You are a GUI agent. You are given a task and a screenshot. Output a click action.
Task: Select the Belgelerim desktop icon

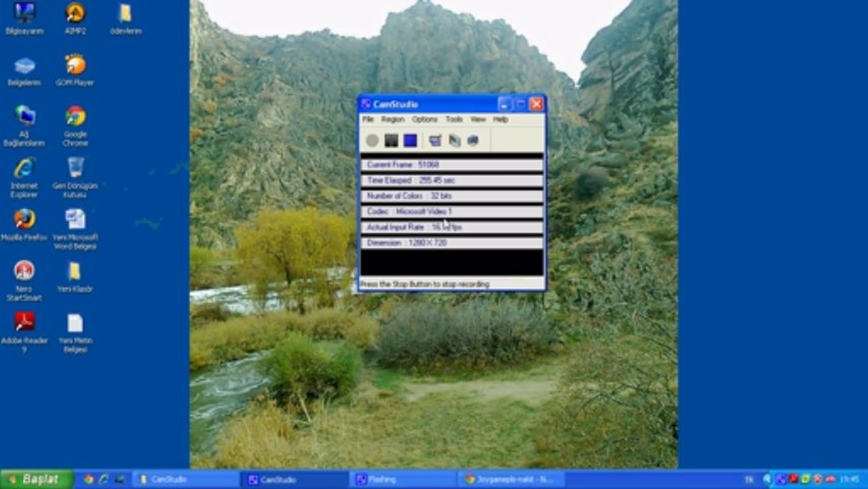[24, 71]
